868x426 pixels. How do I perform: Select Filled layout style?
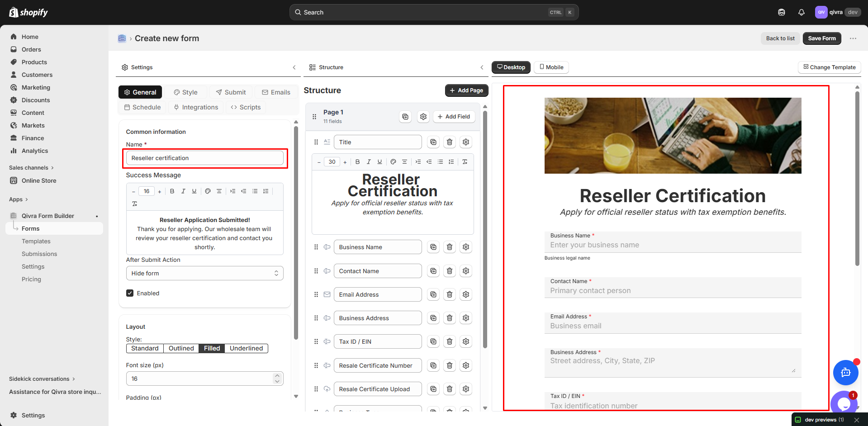(212, 348)
